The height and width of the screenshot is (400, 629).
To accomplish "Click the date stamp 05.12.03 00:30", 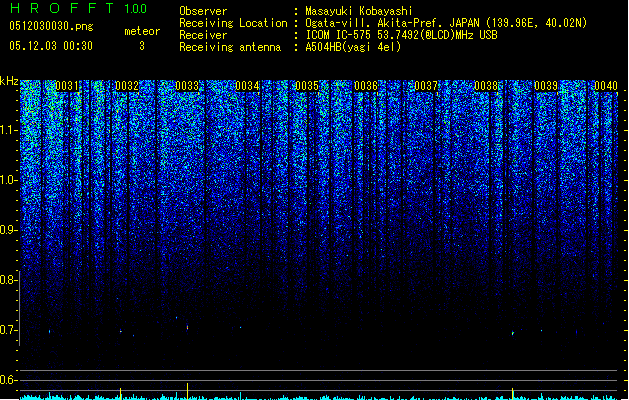I will [x=51, y=46].
